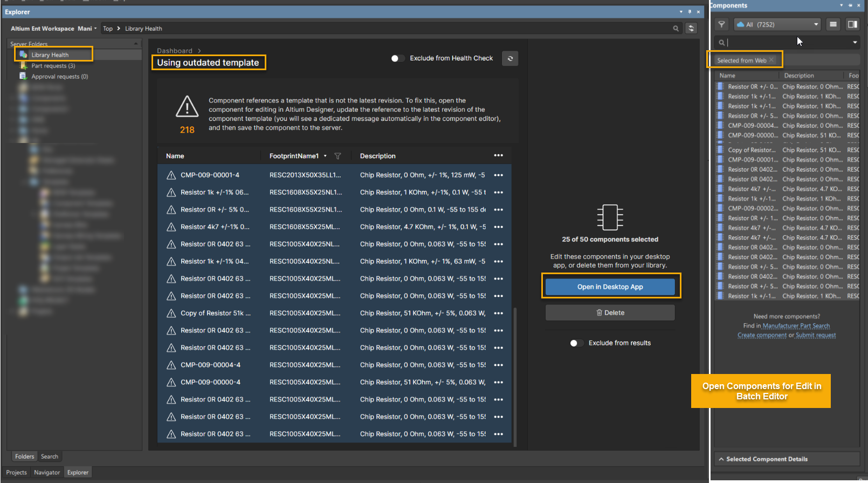Go to Top in the breadcrumb
868x483 pixels.
(108, 29)
